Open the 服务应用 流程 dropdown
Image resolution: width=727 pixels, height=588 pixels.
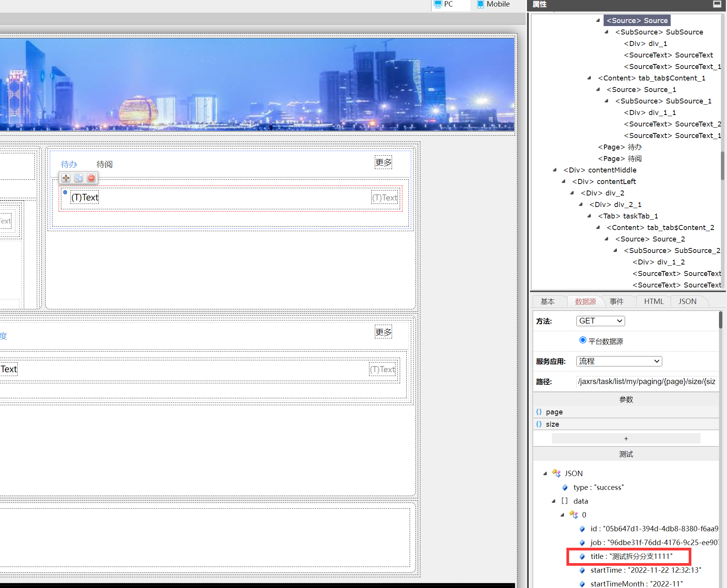tap(619, 361)
